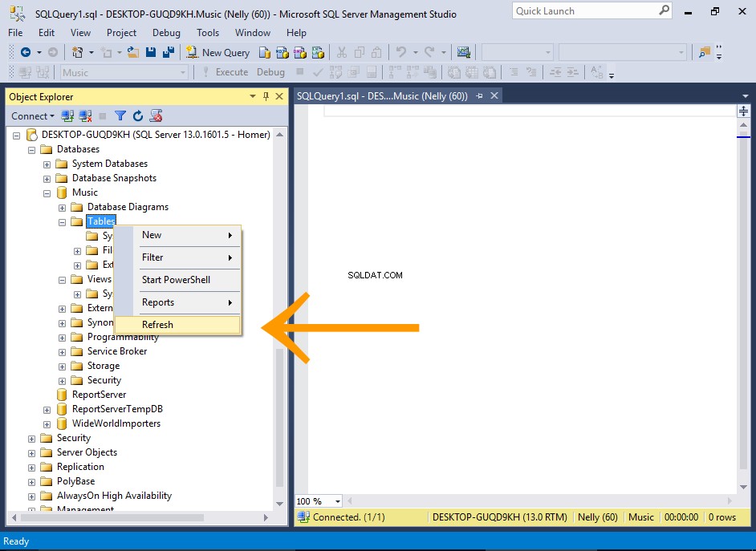This screenshot has height=551, width=756.
Task: Expand the Database Diagrams node
Action: 62,208
